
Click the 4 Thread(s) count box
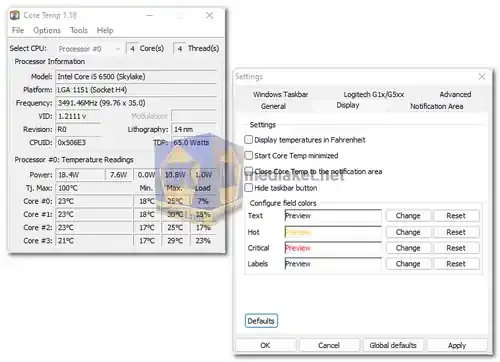pyautogui.click(x=180, y=49)
